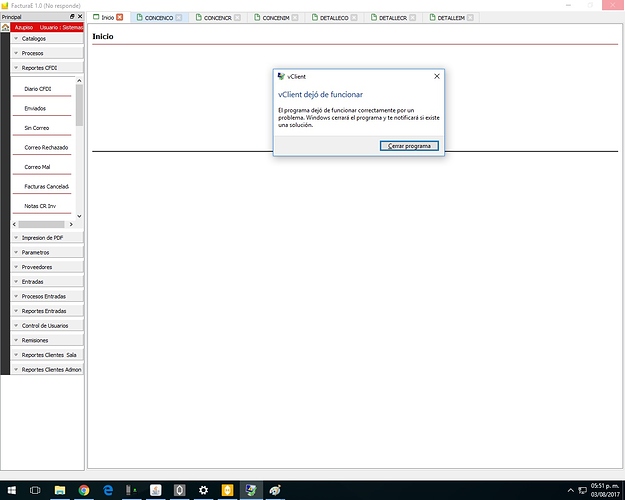
Task: Click the report list vertical scrollbar thumb
Action: coord(79,105)
